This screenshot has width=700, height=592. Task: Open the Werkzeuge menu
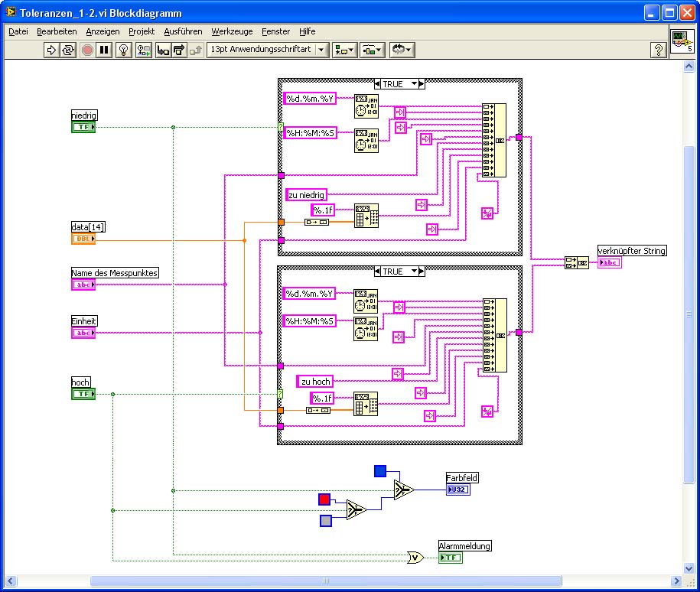pos(231,31)
